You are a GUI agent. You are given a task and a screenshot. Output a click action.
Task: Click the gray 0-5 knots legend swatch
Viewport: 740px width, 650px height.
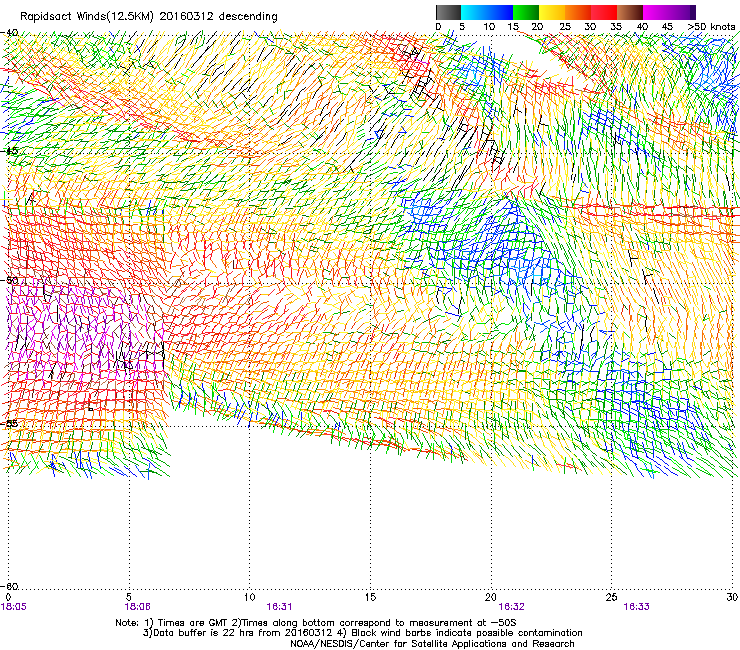pos(448,12)
